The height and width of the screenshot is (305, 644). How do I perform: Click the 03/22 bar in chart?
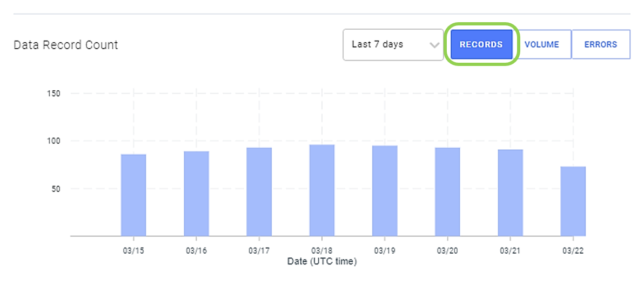tap(573, 201)
